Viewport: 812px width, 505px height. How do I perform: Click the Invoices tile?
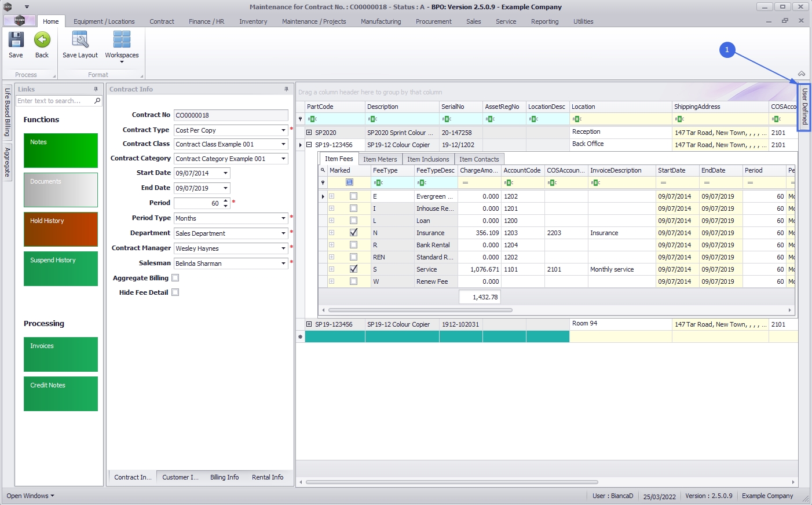[x=61, y=354]
